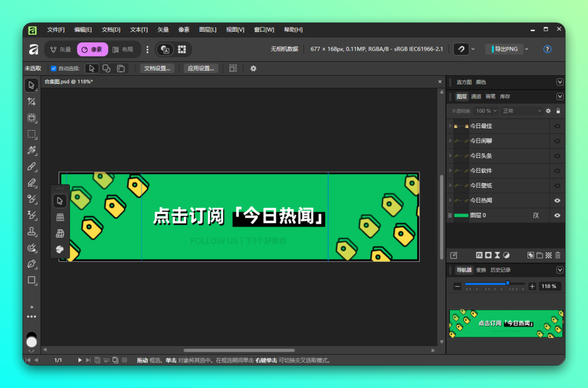The width and height of the screenshot is (588, 388).
Task: Hide the 今日热闻 layer
Action: (x=557, y=200)
